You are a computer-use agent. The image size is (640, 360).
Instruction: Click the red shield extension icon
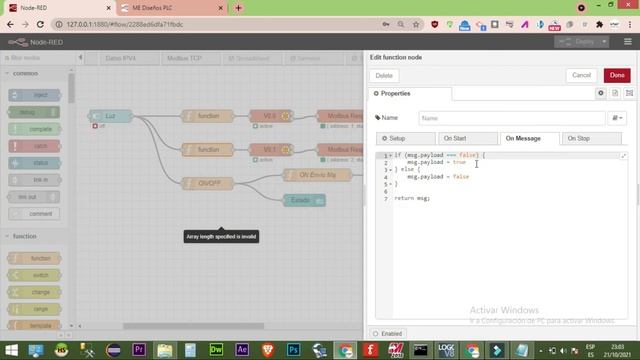coord(435,24)
